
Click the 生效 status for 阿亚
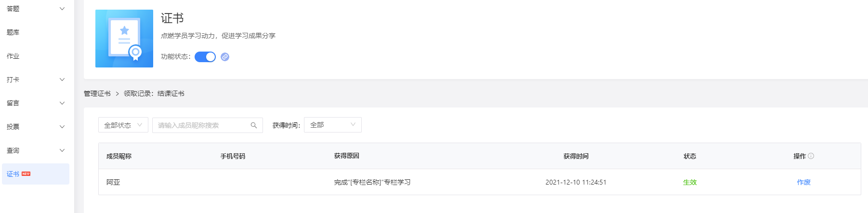(690, 182)
